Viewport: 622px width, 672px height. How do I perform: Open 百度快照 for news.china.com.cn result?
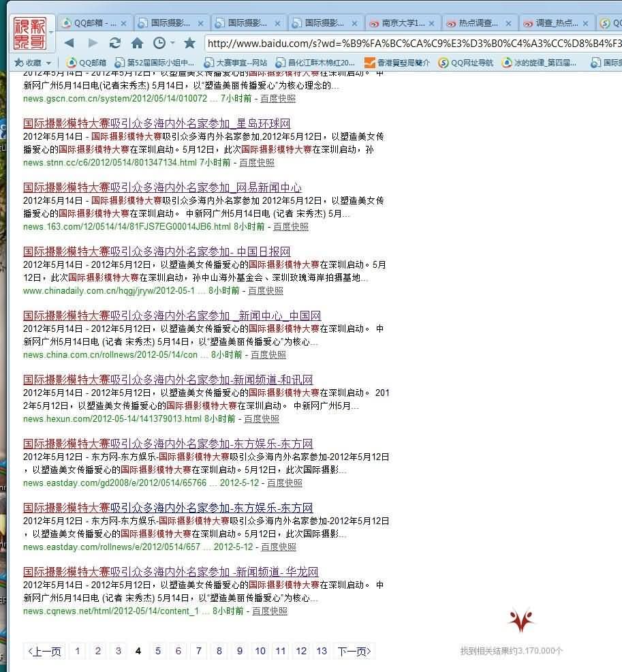(268, 355)
